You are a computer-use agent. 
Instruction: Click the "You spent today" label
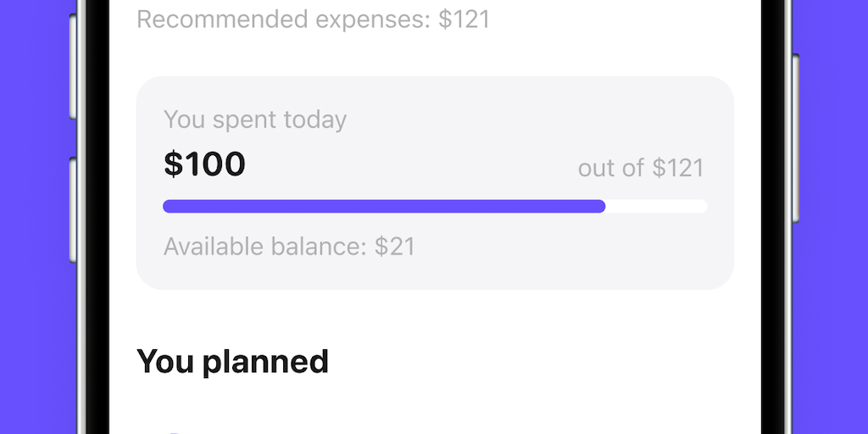point(255,120)
